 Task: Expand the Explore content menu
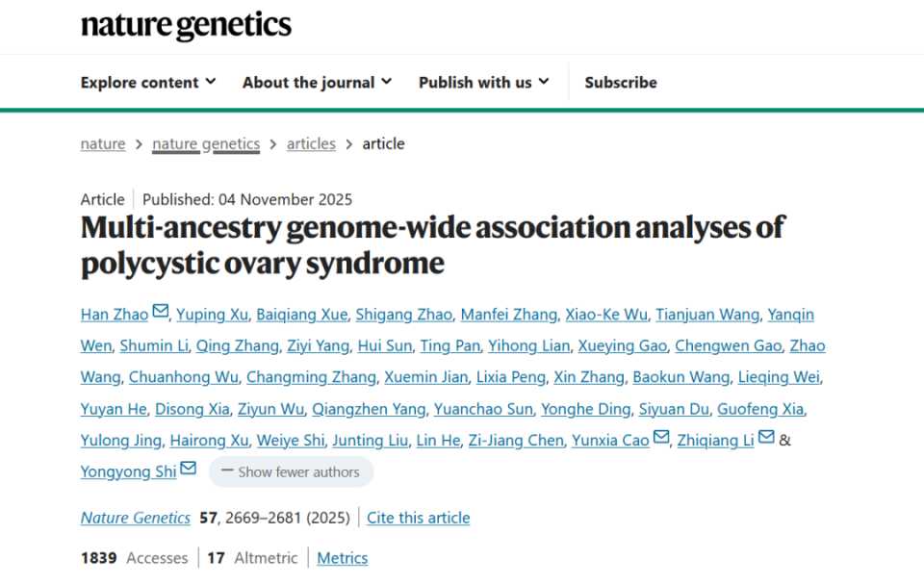pyautogui.click(x=148, y=83)
